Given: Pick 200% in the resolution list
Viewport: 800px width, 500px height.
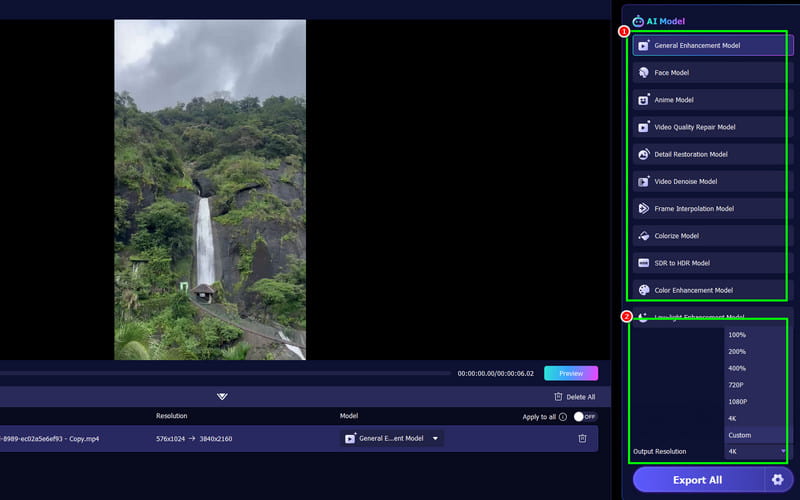Looking at the screenshot, I should (737, 351).
